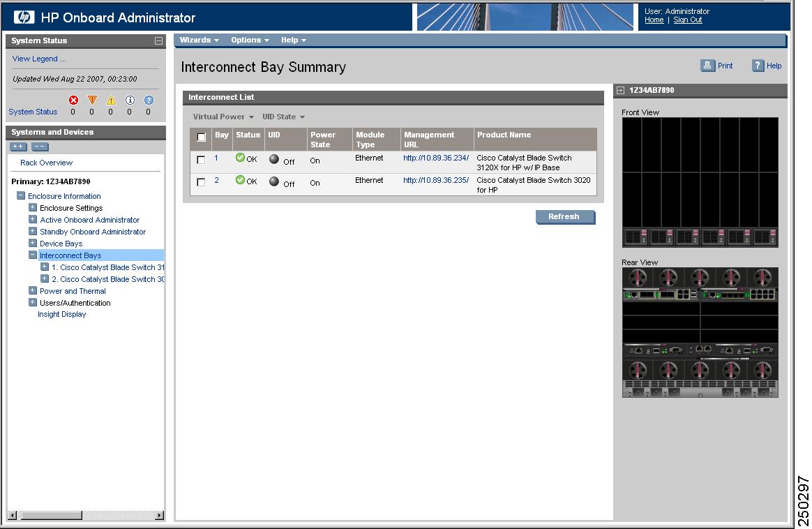Open the Help menu in the menu bar
The image size is (812, 529).
294,40
